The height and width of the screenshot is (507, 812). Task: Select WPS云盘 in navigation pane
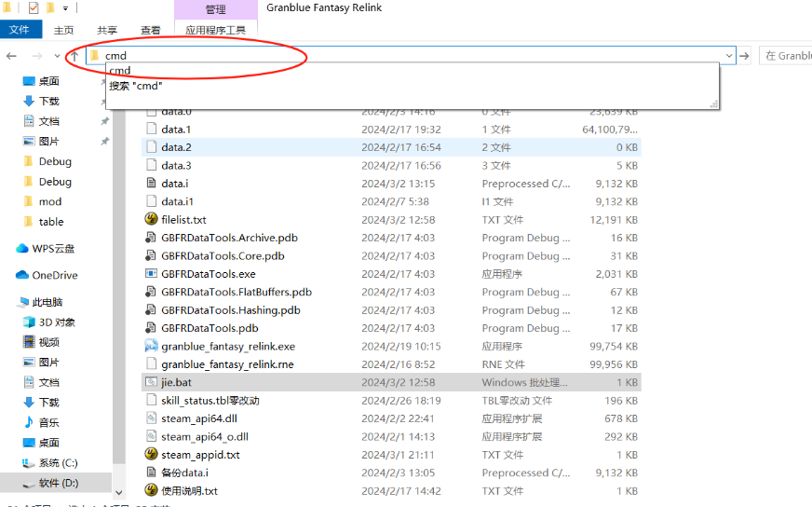click(x=46, y=248)
